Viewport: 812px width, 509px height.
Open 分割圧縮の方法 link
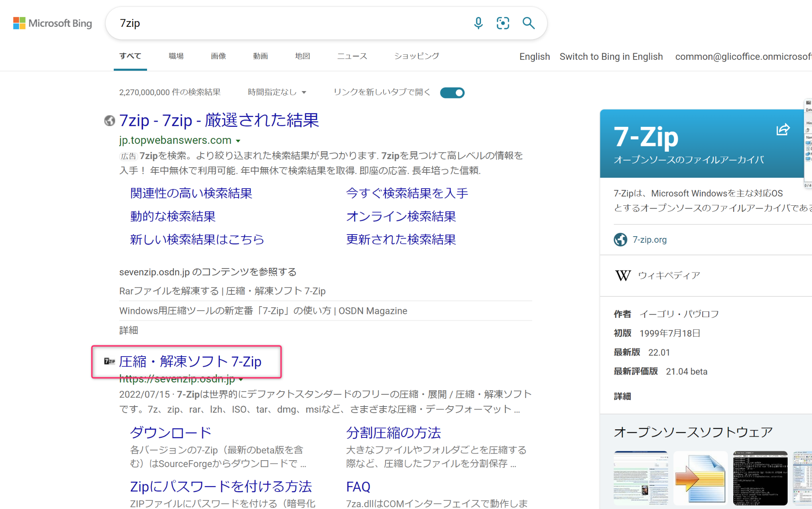(393, 433)
